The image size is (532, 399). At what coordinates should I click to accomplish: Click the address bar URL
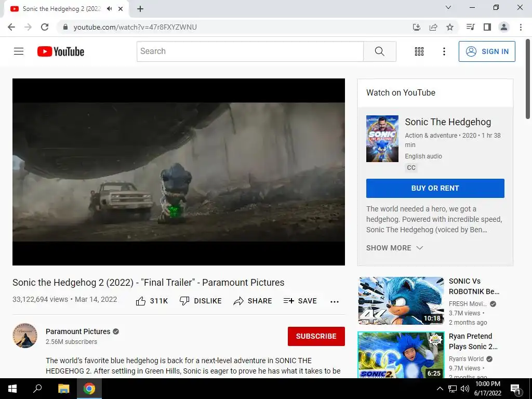[x=135, y=27]
